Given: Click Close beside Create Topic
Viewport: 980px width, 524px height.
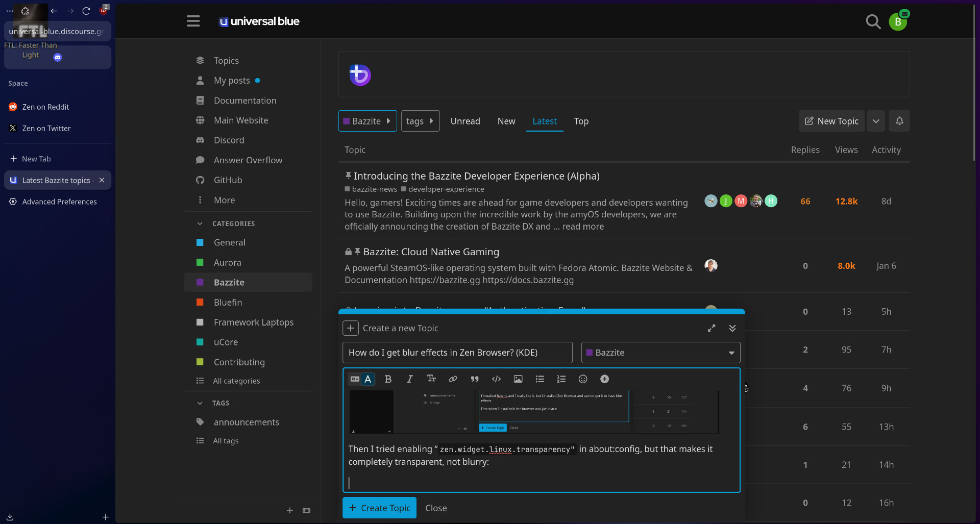Looking at the screenshot, I should click(436, 508).
